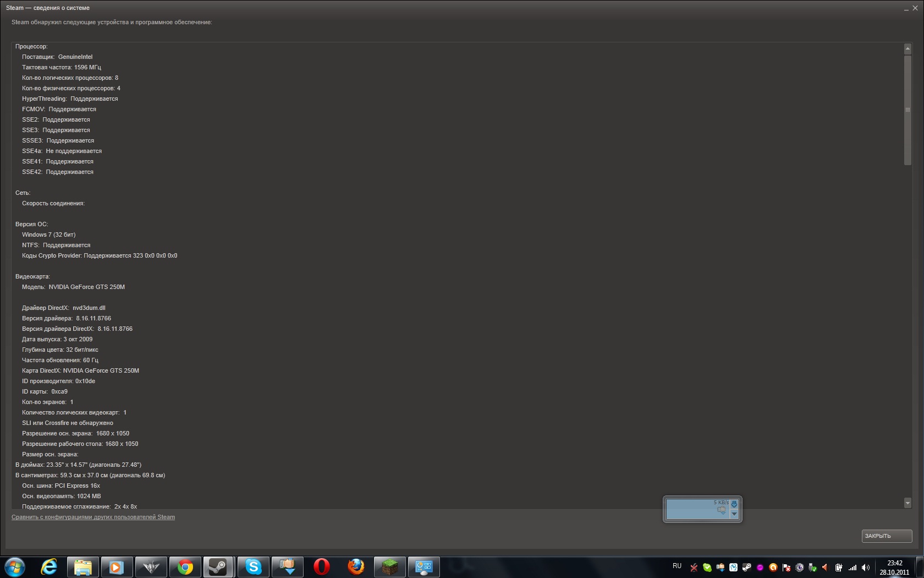Click the 'Осн. шина: PCI Express 16x' line
The height and width of the screenshot is (578, 924).
[61, 486]
